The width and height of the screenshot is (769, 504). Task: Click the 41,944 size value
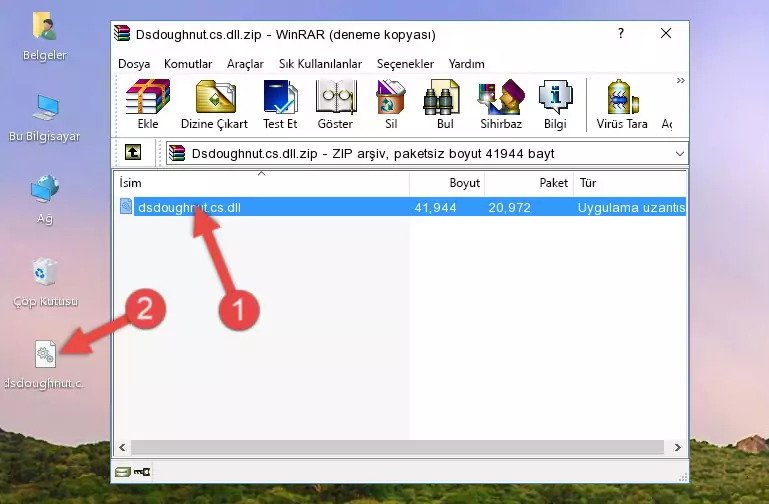point(436,208)
